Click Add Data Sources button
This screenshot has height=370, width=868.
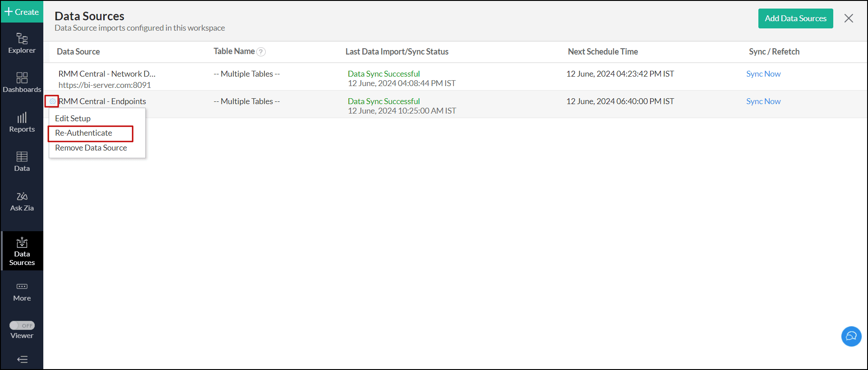point(795,18)
